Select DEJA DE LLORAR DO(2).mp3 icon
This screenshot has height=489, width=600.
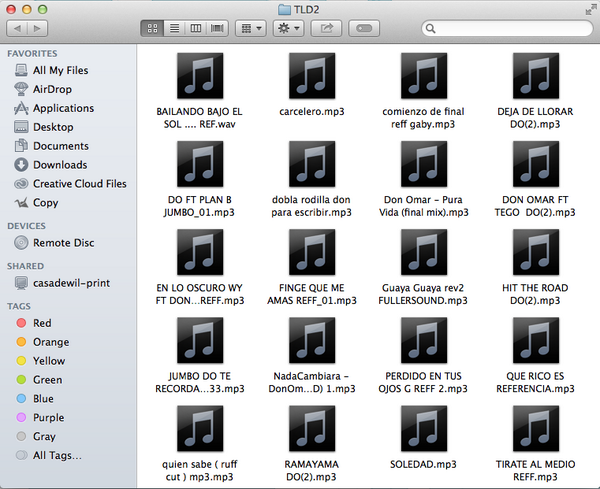[536, 76]
